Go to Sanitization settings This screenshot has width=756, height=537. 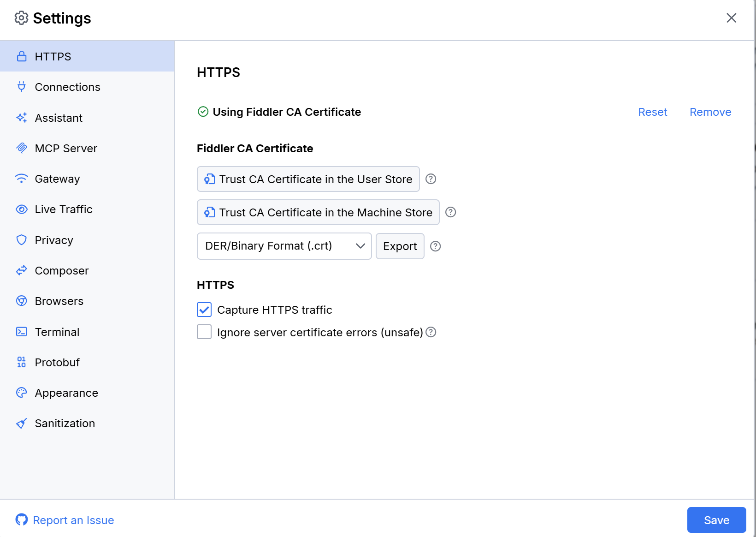[87, 423]
